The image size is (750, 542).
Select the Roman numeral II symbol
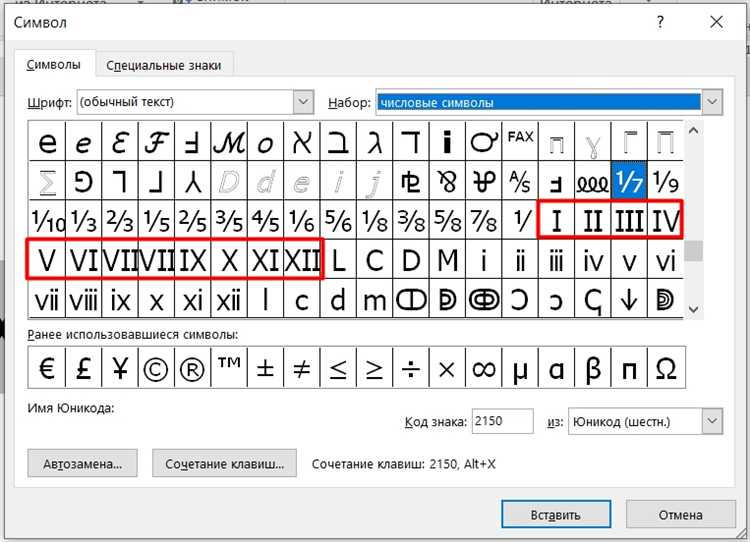pyautogui.click(x=593, y=221)
